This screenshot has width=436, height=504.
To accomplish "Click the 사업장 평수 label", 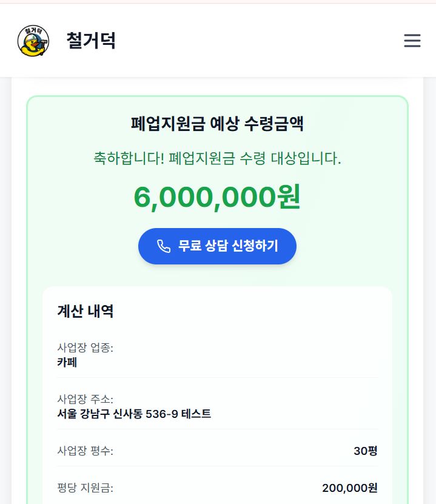I will pyautogui.click(x=86, y=451).
